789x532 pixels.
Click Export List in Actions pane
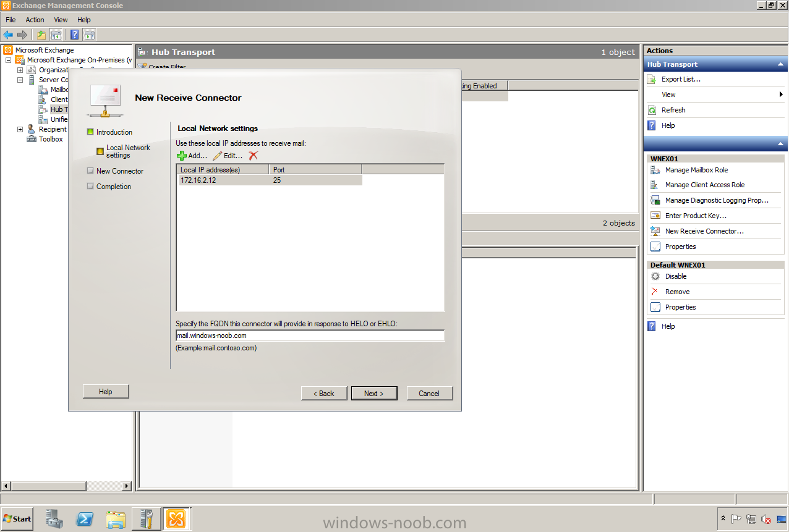coord(681,79)
